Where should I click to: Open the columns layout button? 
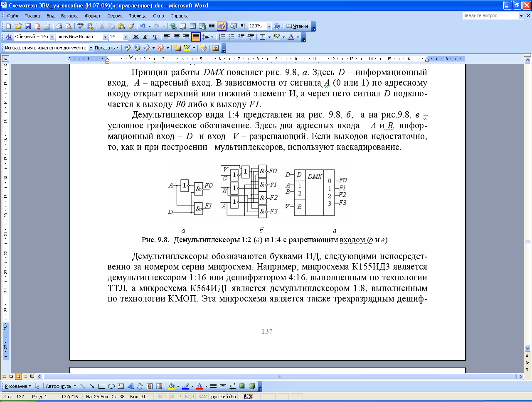(212, 26)
